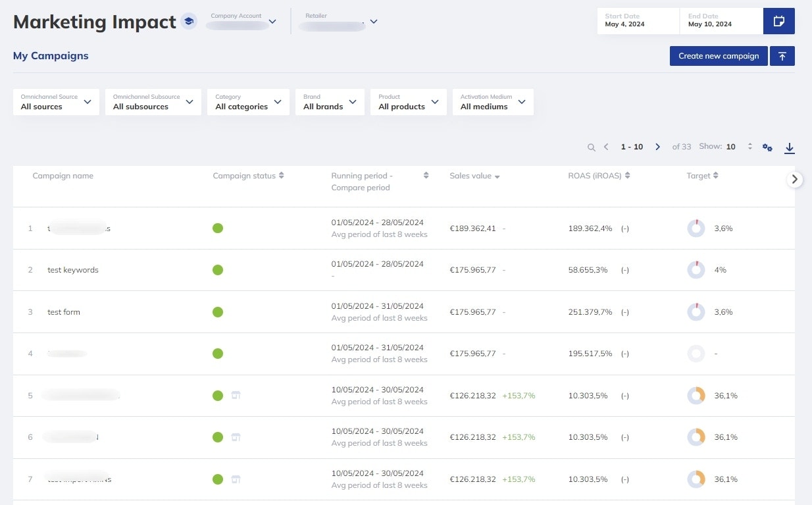Click the graduation cap help icon
This screenshot has width=812, height=505.
point(189,22)
